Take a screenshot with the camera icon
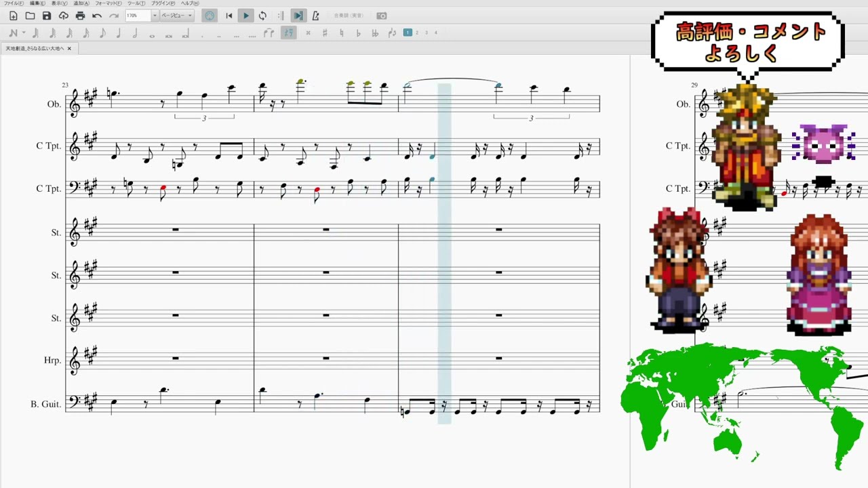The image size is (868, 488). [382, 16]
